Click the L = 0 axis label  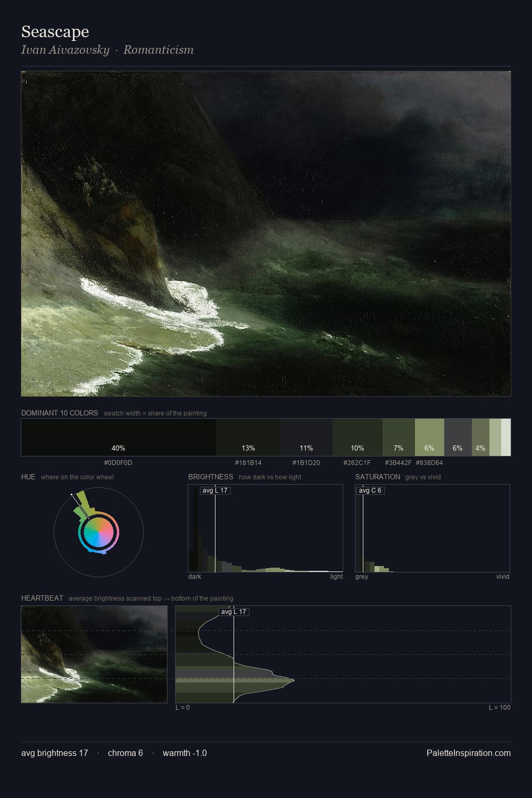[182, 708]
